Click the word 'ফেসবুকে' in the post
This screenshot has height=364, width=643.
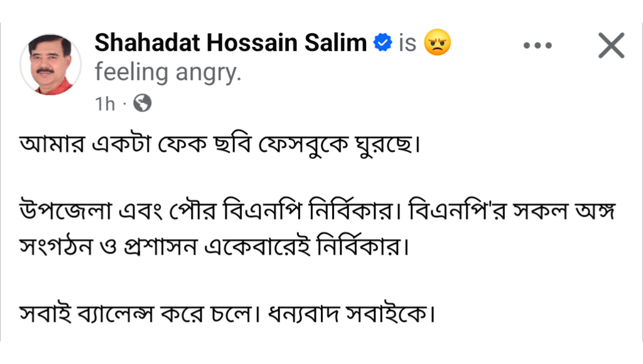pos(303,144)
